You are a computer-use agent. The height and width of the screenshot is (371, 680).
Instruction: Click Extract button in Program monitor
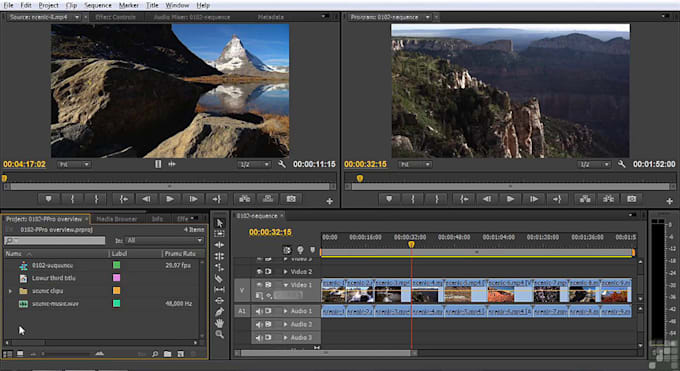[608, 199]
